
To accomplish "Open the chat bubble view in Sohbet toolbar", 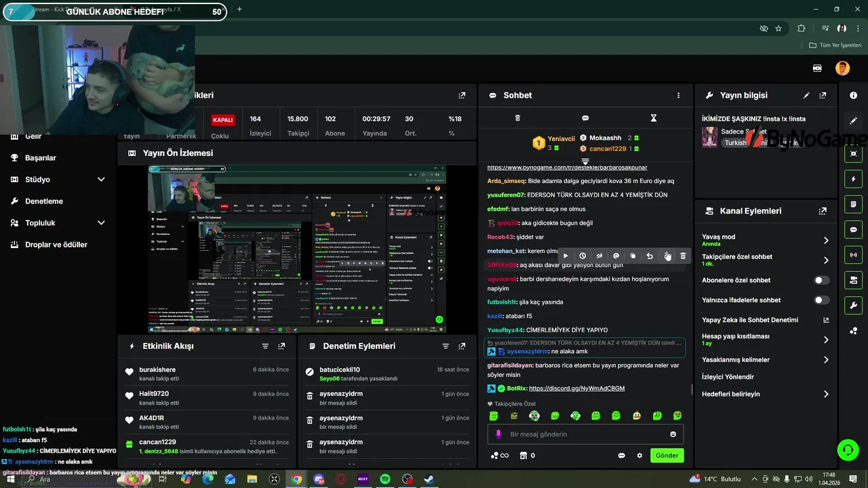I will pyautogui.click(x=585, y=118).
